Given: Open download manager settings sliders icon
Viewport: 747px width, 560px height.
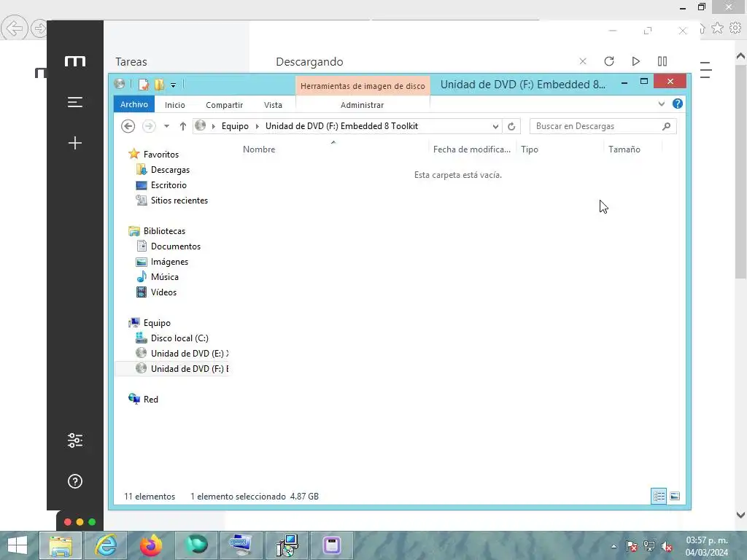Looking at the screenshot, I should [75, 440].
